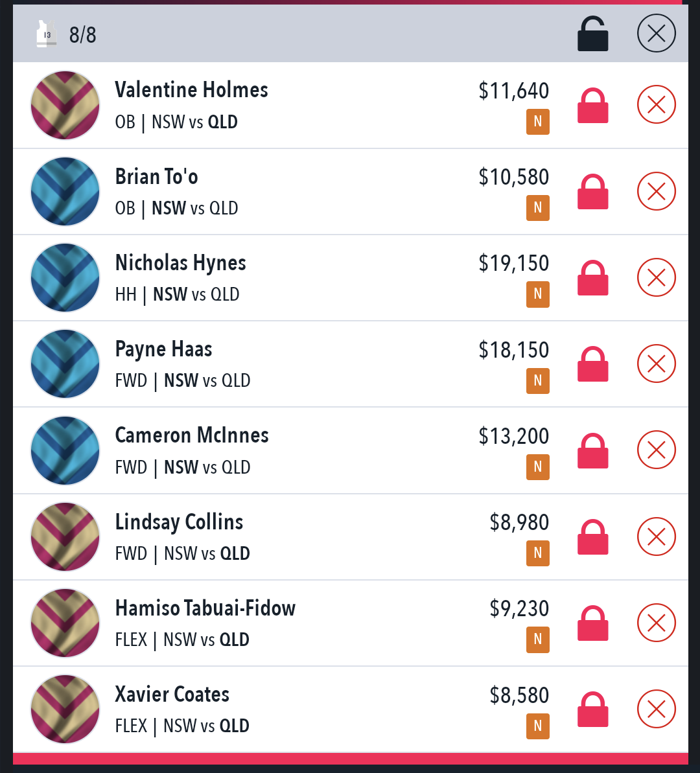The height and width of the screenshot is (773, 700).
Task: Remove Valentine Holmes from lineup
Action: (x=656, y=104)
